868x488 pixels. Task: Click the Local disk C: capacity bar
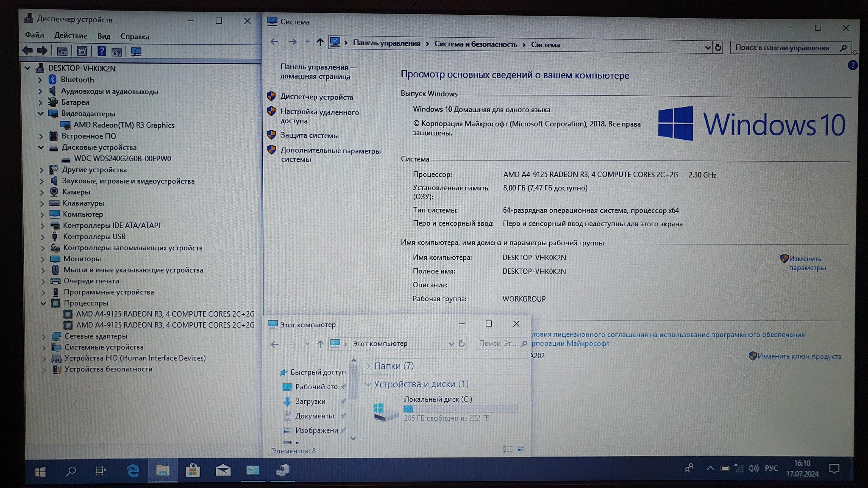460,409
